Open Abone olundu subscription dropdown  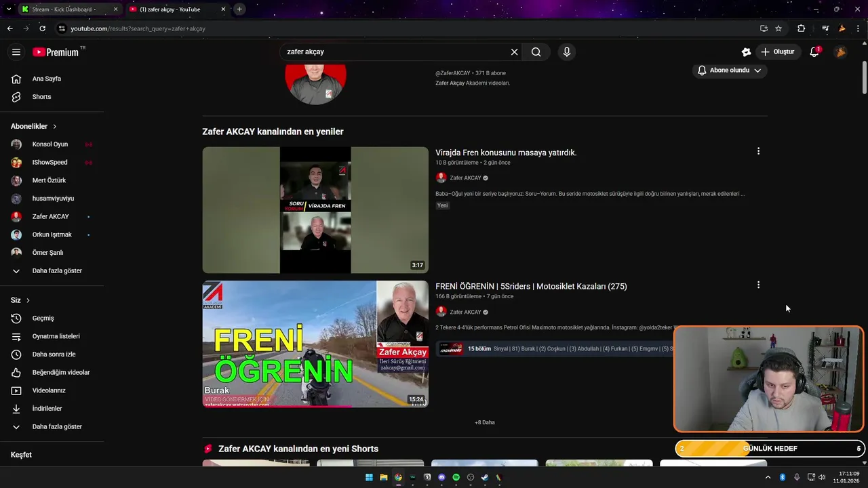point(730,70)
